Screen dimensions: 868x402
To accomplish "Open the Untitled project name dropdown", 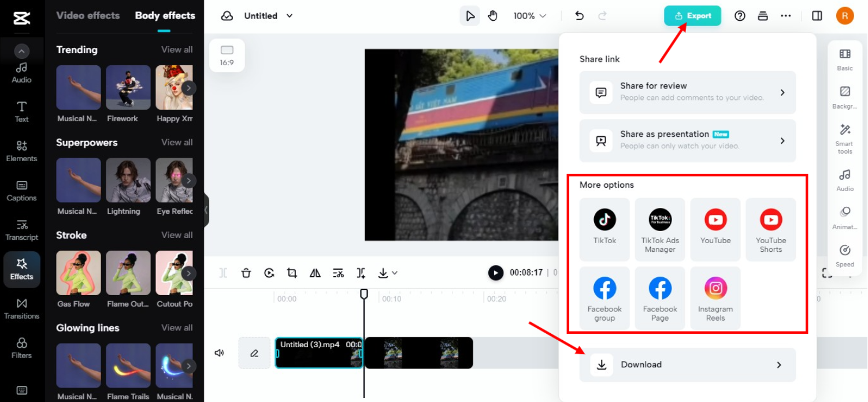I will pyautogui.click(x=269, y=16).
